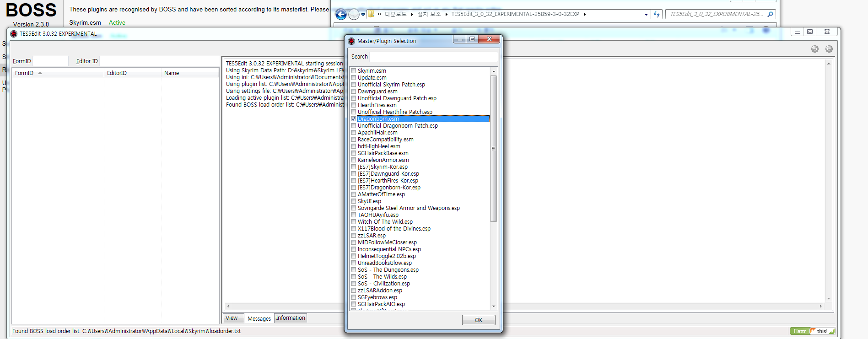Click TES5Edit forward navigation round icon
Screen dimensions: 868x339
[829, 49]
